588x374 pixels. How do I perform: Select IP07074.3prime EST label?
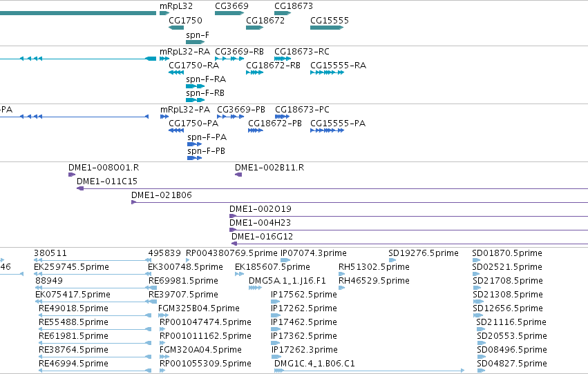pyautogui.click(x=314, y=253)
